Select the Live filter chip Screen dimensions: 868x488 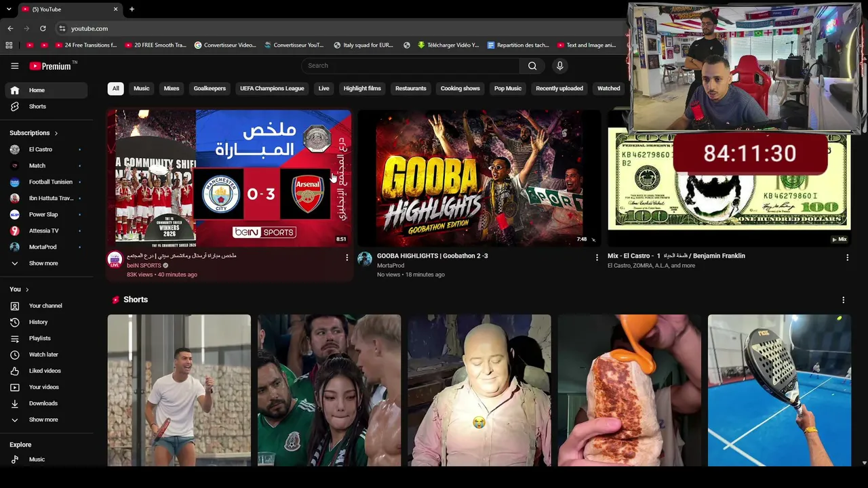click(x=323, y=88)
